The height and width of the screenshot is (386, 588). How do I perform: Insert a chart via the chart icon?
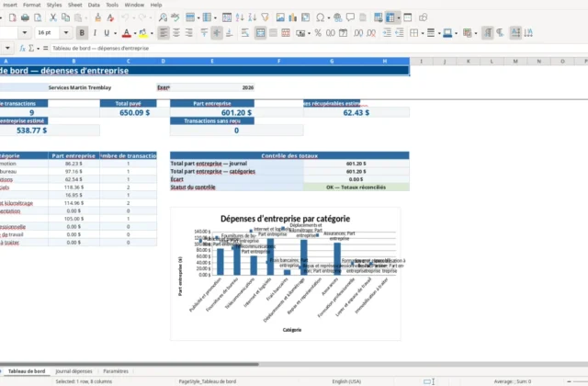click(x=293, y=17)
